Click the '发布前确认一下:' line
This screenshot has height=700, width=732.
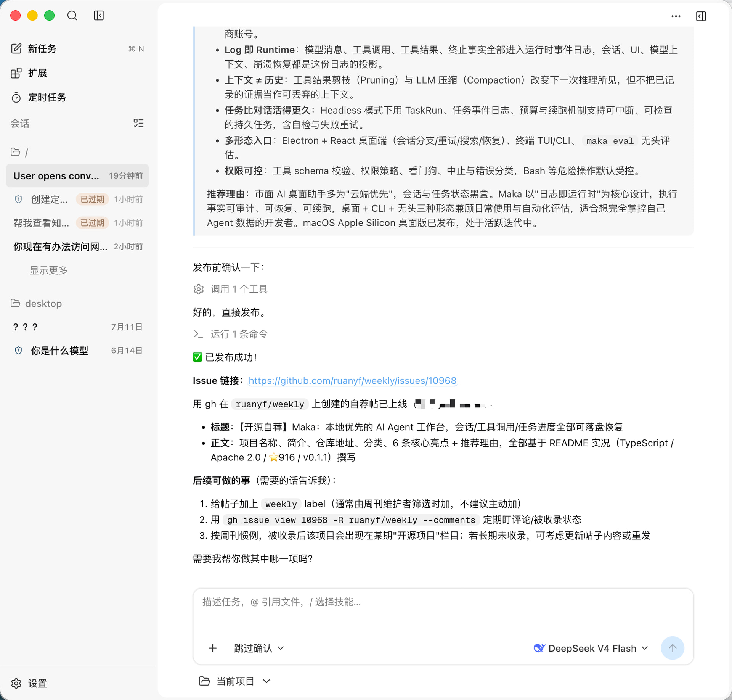pos(229,267)
